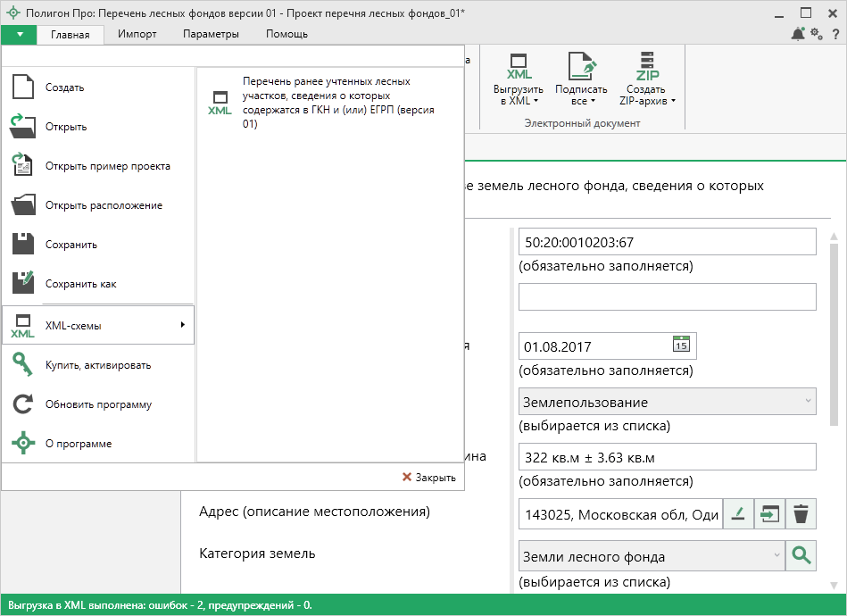This screenshot has width=847, height=616.
Task: Switch to the Импорт tab
Action: pos(137,34)
